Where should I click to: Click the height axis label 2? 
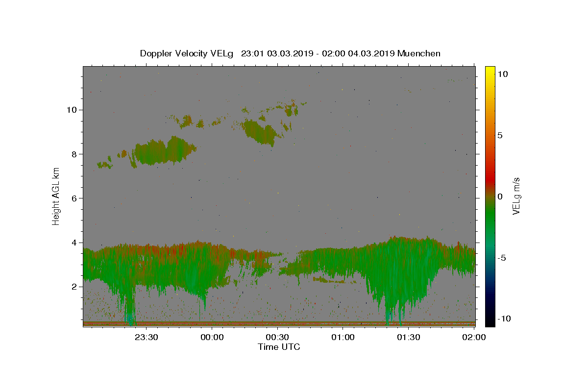tap(74, 287)
